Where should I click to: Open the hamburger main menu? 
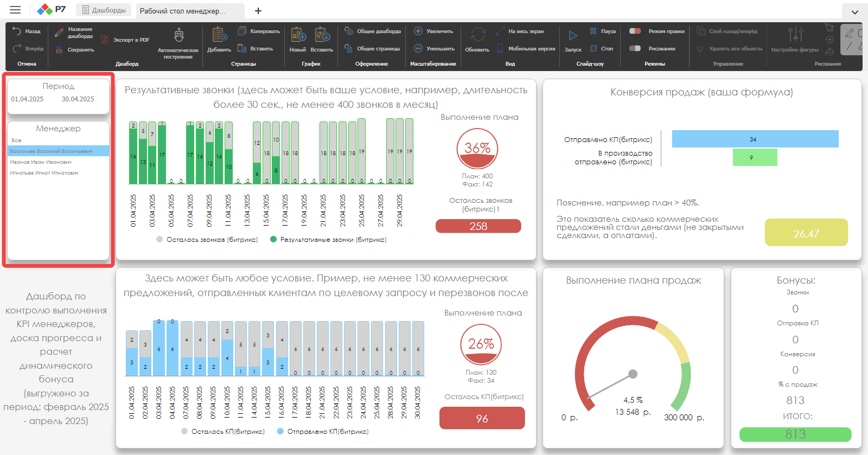[x=15, y=10]
